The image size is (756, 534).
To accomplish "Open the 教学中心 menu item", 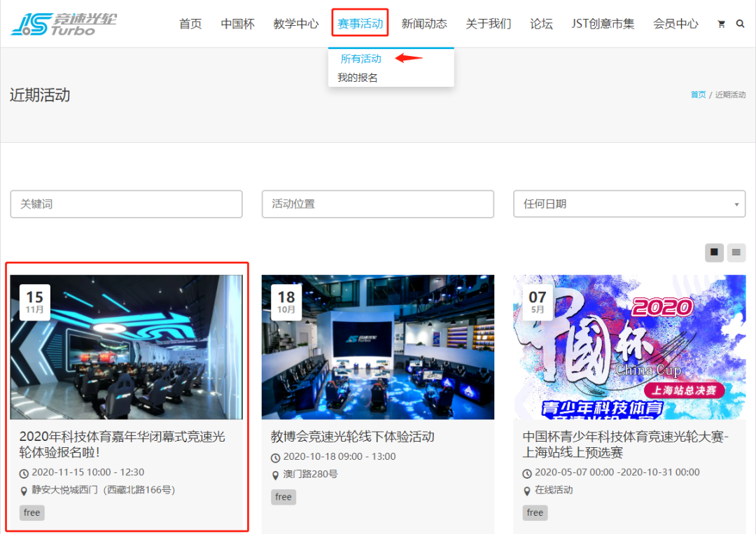I will [x=296, y=24].
